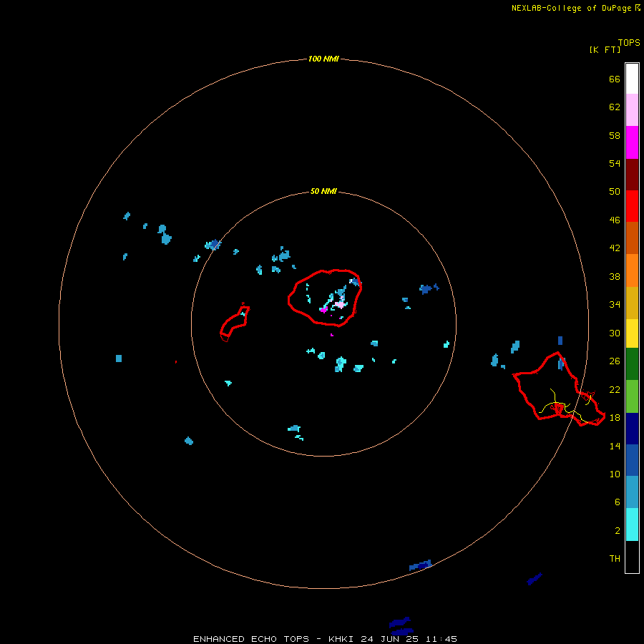This screenshot has width=644, height=644.
Task: Click the cyan 2–6 legend swatch
Action: click(x=632, y=525)
